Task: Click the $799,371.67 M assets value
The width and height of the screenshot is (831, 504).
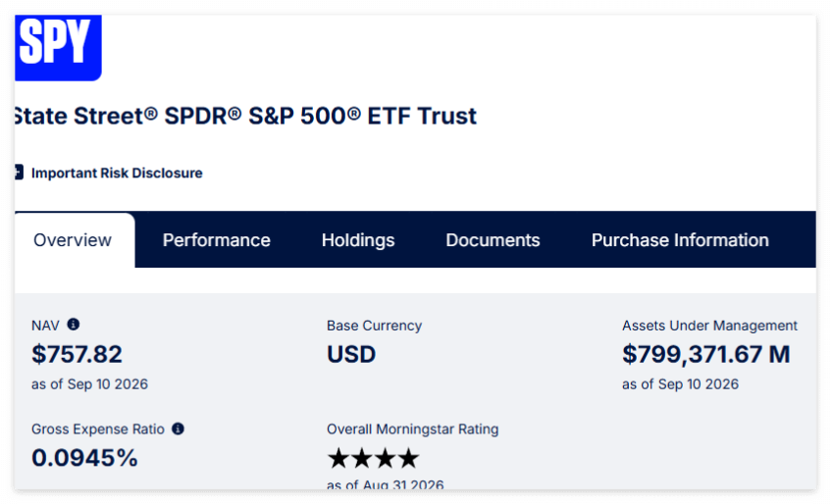Action: tap(706, 354)
